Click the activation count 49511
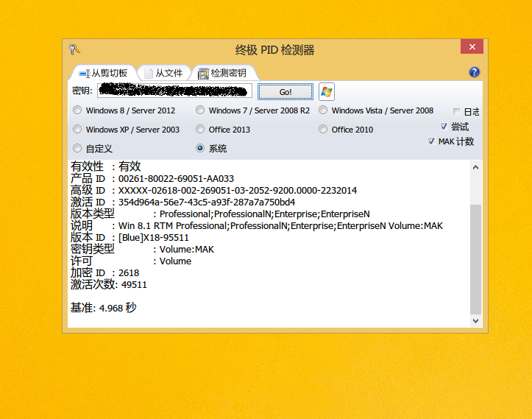The image size is (532, 419). coord(134,285)
